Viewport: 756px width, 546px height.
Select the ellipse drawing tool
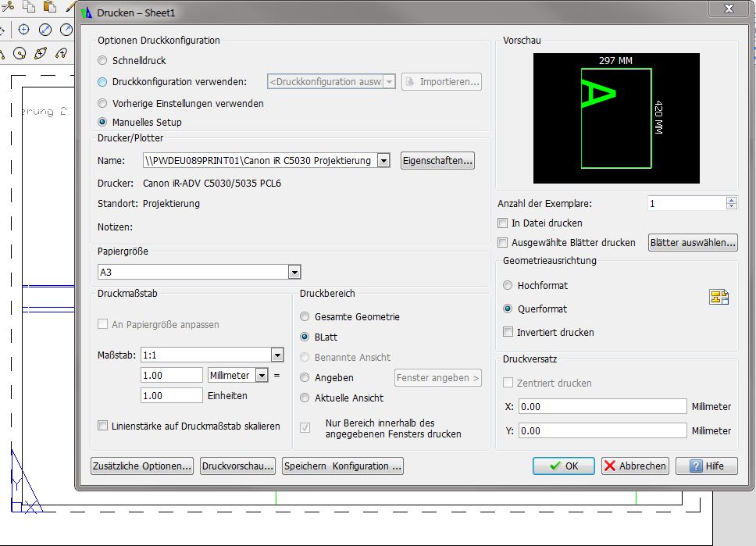pos(41,53)
